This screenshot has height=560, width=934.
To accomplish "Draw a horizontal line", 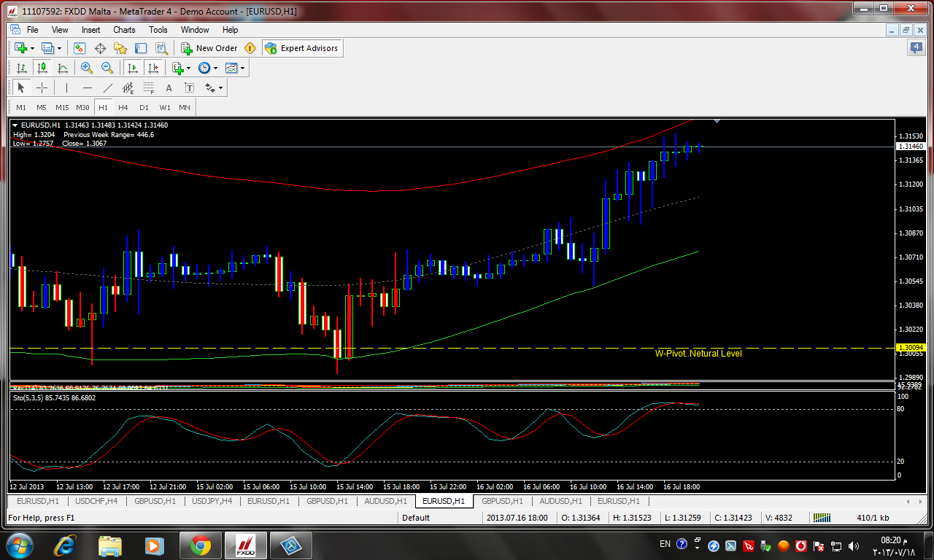I will click(x=87, y=87).
